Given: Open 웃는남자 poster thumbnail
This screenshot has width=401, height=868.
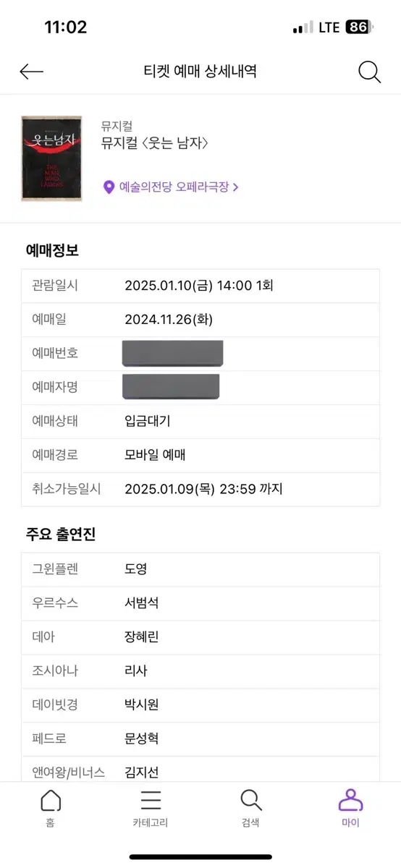Looking at the screenshot, I should [x=51, y=158].
